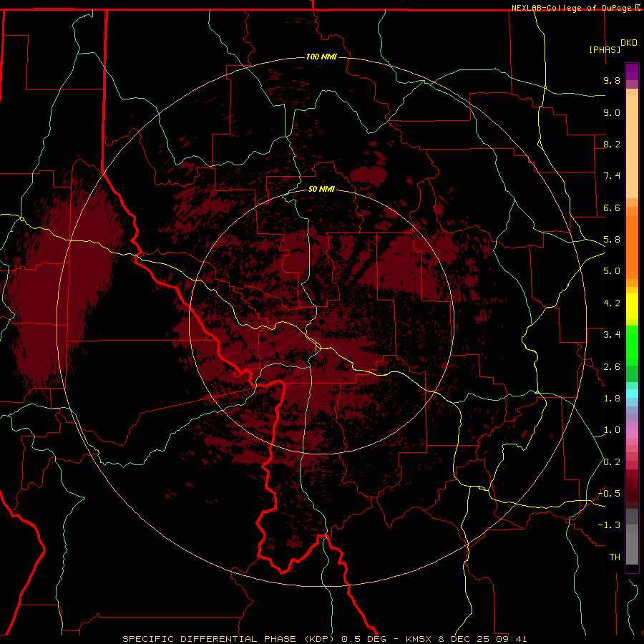Select the 8.2 scale value
644x644 pixels.
coord(612,144)
